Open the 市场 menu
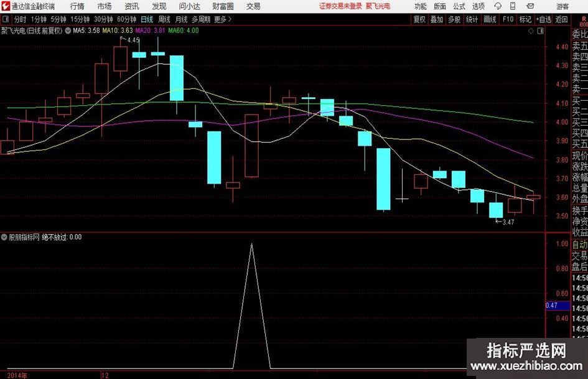 (105, 6)
